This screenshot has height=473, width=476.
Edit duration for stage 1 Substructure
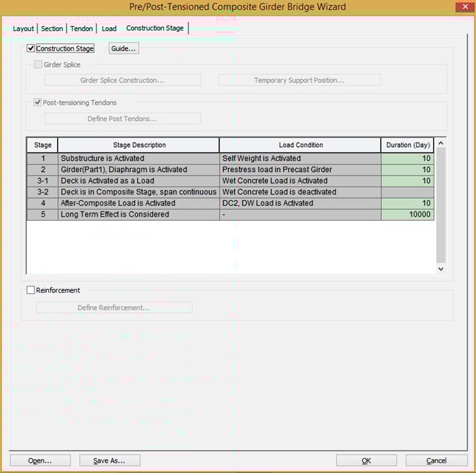pos(407,158)
